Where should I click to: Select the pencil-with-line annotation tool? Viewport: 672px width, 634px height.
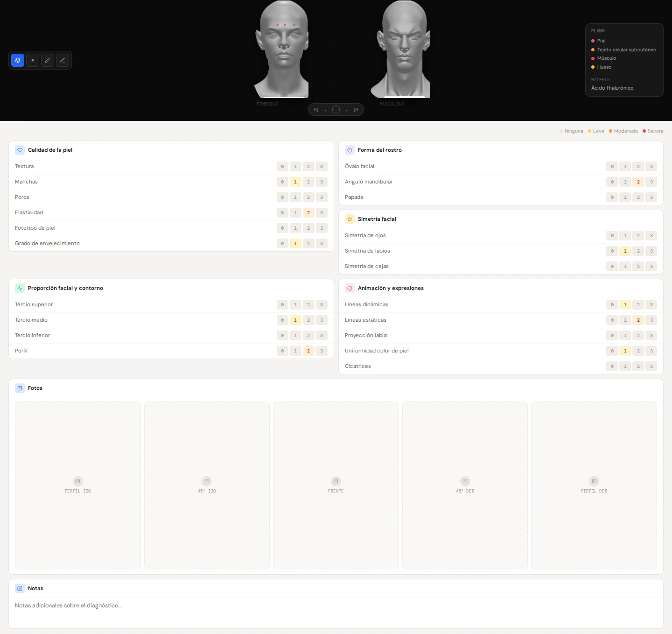(x=63, y=60)
